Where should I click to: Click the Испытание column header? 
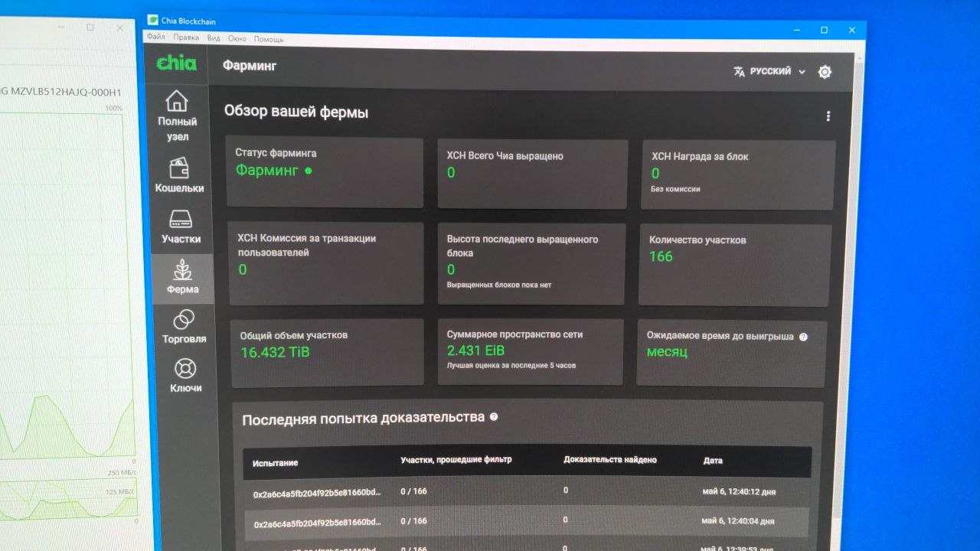point(276,463)
